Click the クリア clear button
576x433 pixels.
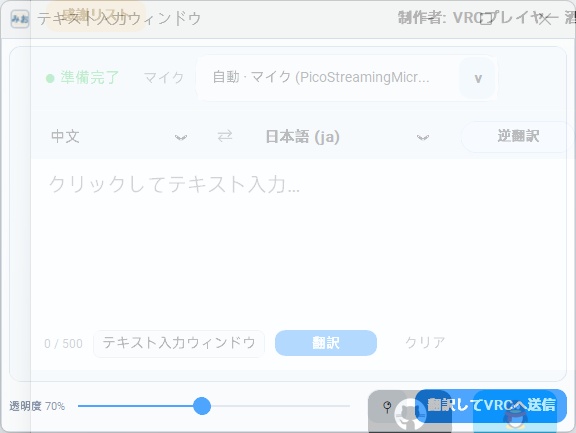pyautogui.click(x=425, y=343)
